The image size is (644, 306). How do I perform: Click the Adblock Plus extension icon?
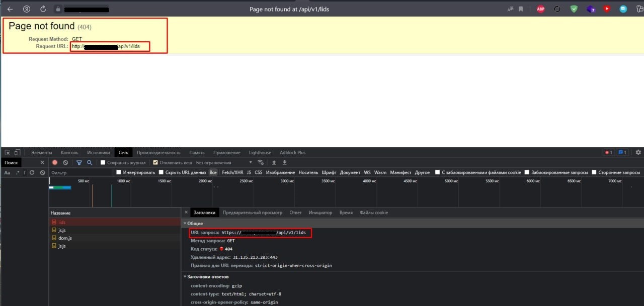pos(540,9)
